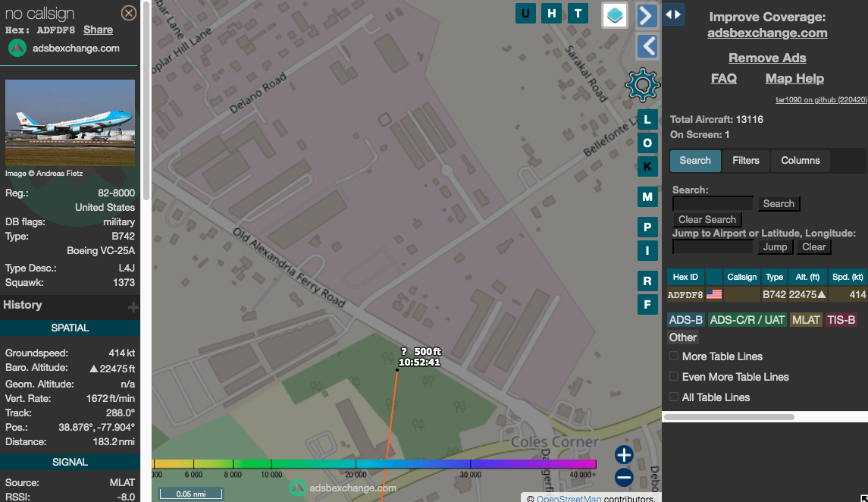The image size is (868, 502).
Task: Zoom in on the map
Action: 624,455
